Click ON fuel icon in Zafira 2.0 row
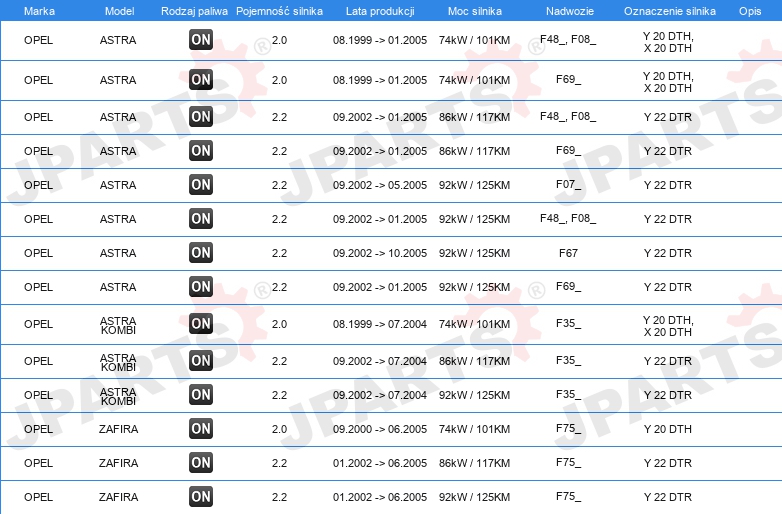The image size is (782, 514). point(201,428)
